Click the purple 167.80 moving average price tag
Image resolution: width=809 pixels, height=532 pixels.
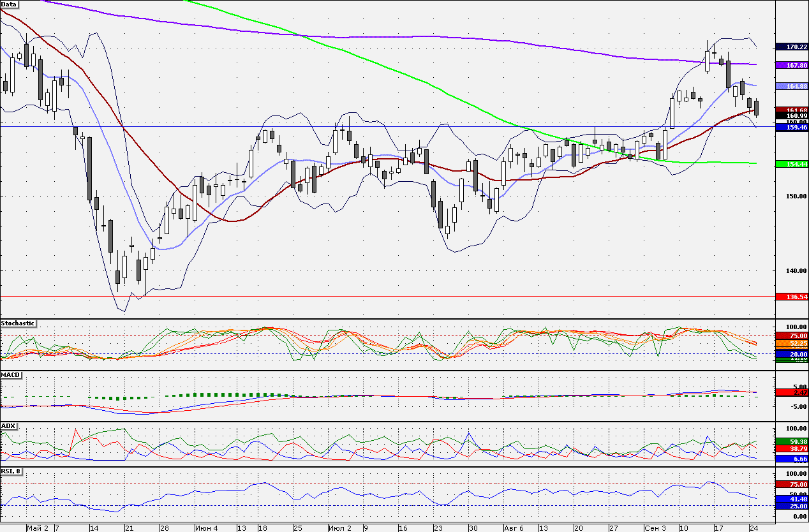click(x=791, y=65)
